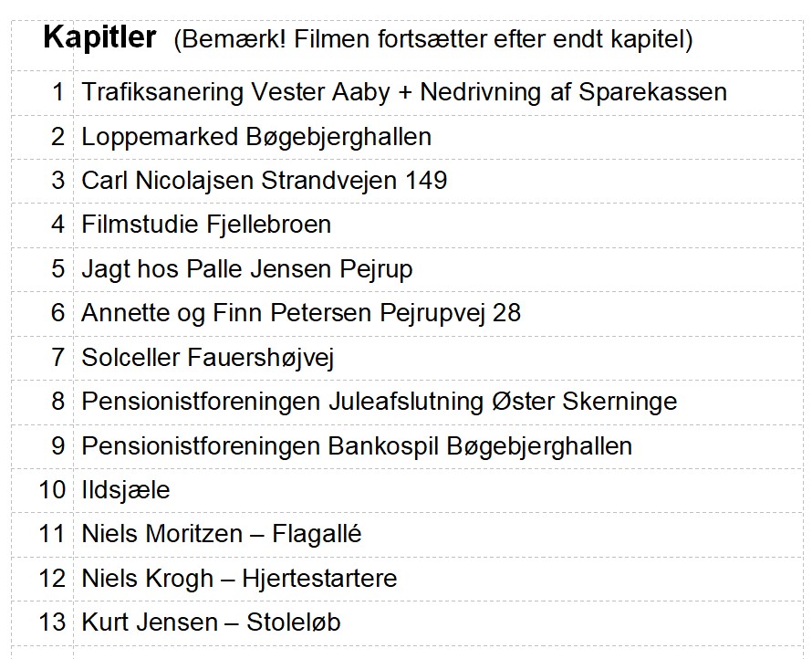Click the Filmstudie Fjellebroen chapter title
The height and width of the screenshot is (659, 812).
(x=206, y=225)
